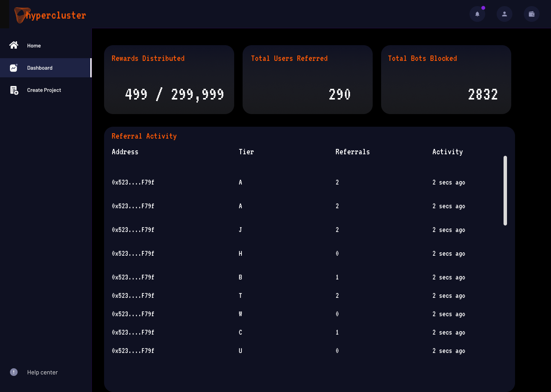
Task: Go to Home in sidebar
Action: click(34, 46)
